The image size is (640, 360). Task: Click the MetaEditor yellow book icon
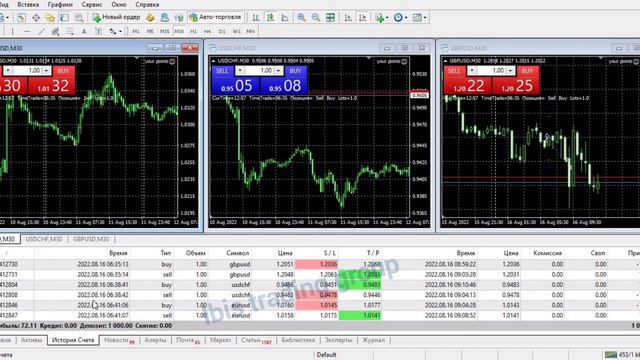click(150, 17)
